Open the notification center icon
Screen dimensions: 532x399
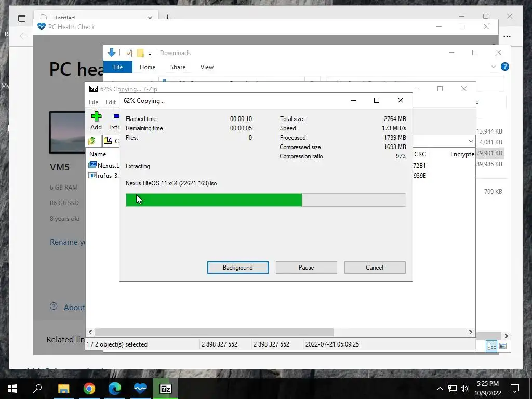[x=515, y=389]
